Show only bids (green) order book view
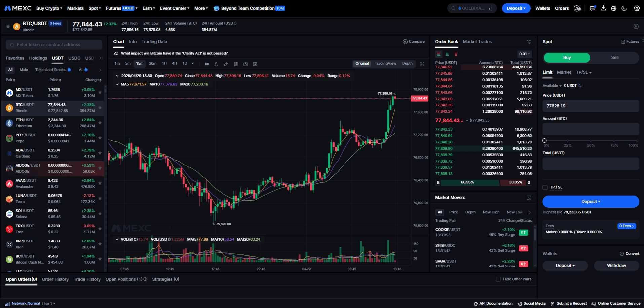The width and height of the screenshot is (644, 308). [447, 54]
